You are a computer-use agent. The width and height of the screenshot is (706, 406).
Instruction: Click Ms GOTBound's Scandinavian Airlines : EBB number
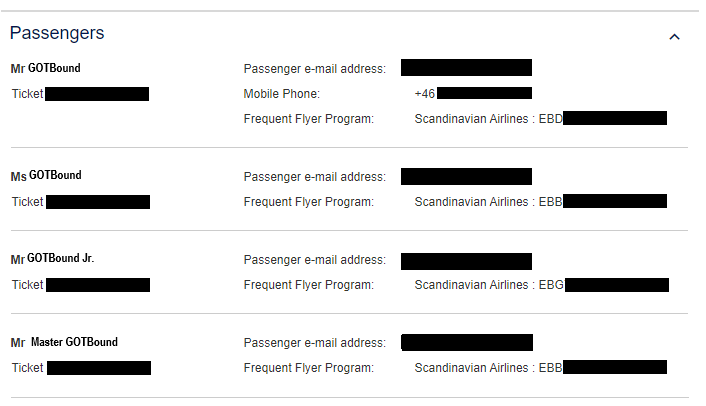(x=540, y=202)
